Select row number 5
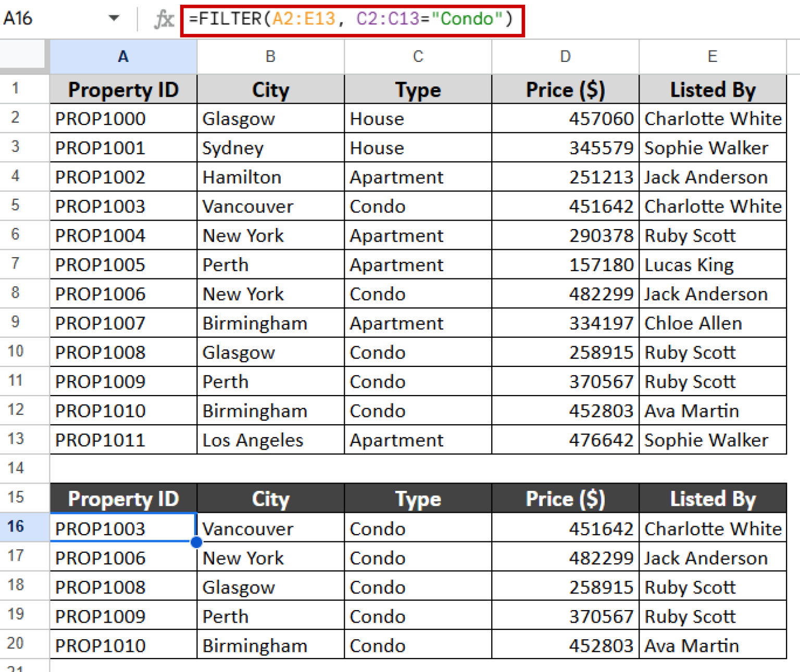800x672 pixels. pos(24,206)
